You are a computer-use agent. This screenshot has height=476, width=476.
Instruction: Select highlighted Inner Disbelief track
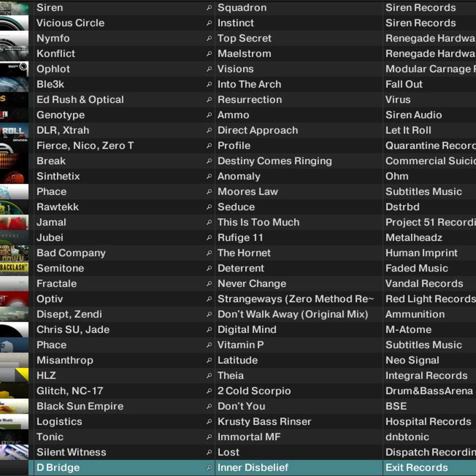[253, 468]
